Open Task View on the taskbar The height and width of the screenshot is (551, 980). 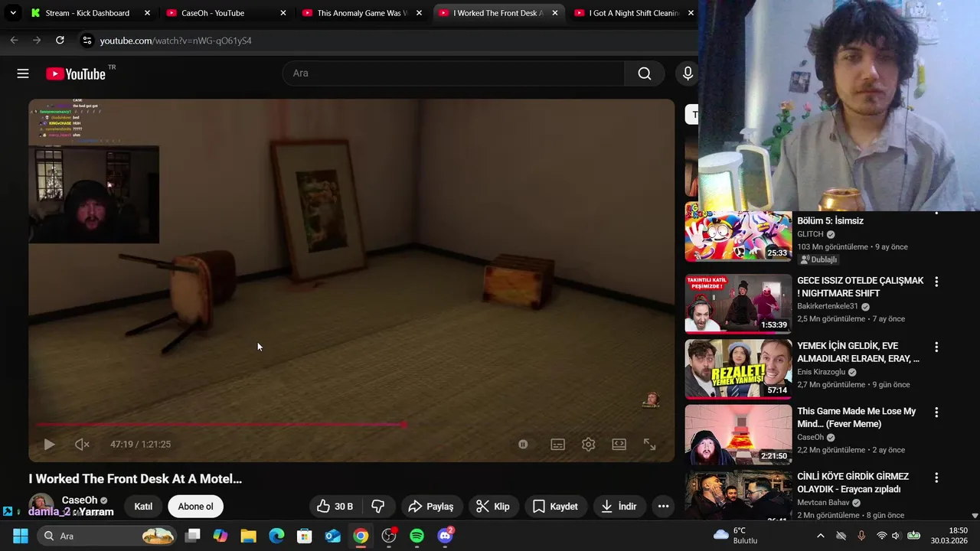[193, 536]
